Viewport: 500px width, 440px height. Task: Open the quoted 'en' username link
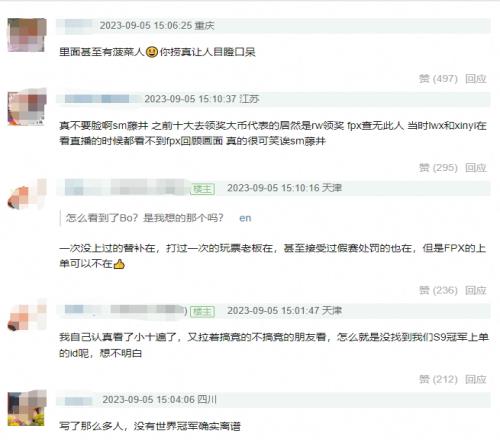245,218
